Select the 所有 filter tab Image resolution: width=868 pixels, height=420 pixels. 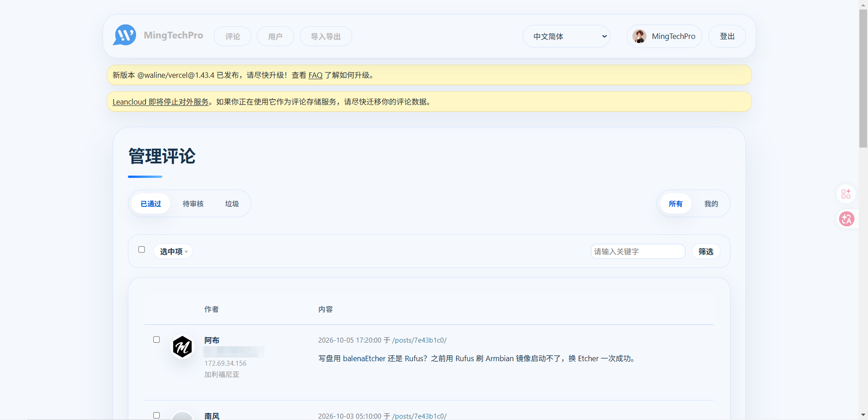pyautogui.click(x=675, y=204)
